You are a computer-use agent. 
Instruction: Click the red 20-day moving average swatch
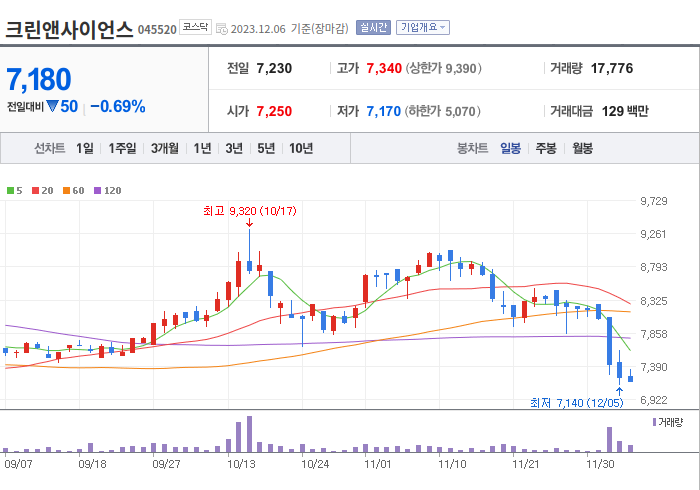[x=35, y=191]
